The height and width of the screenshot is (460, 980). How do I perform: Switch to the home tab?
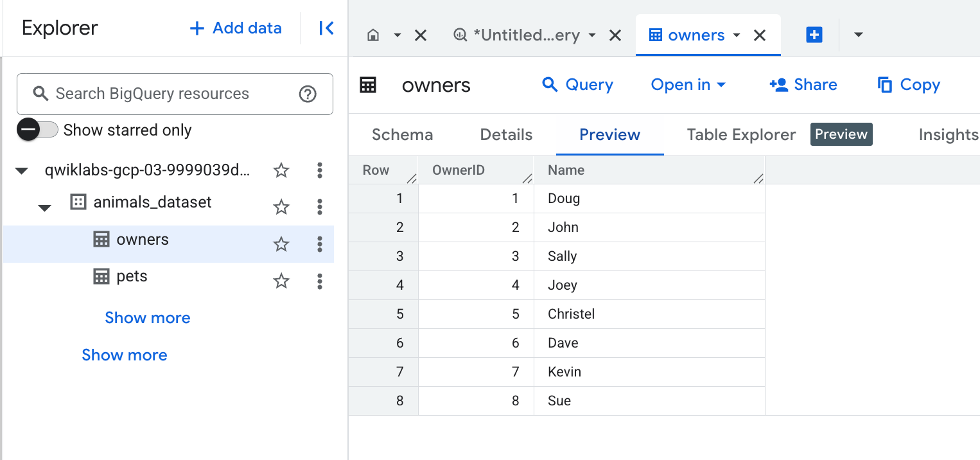(373, 35)
